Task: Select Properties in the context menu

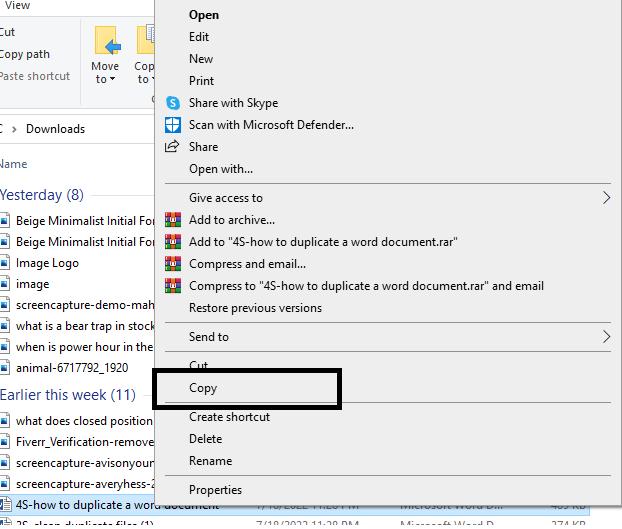Action: pyautogui.click(x=215, y=490)
